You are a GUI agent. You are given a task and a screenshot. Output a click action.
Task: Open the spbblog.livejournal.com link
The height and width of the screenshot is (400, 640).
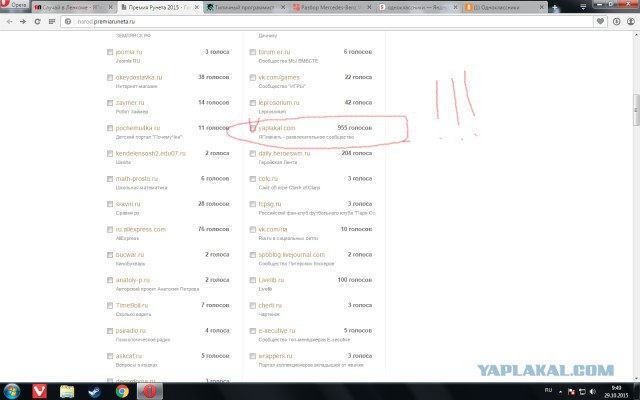coord(291,254)
